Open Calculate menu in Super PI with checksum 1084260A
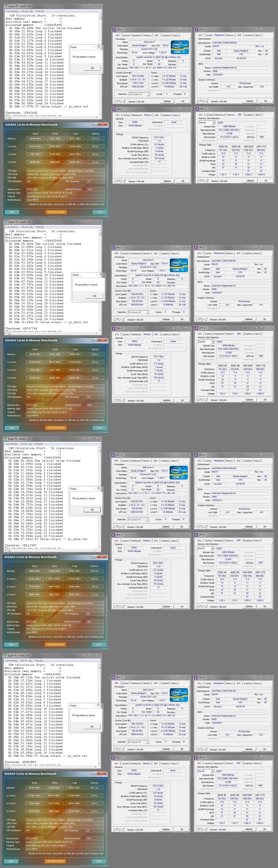 coord(13,11)
